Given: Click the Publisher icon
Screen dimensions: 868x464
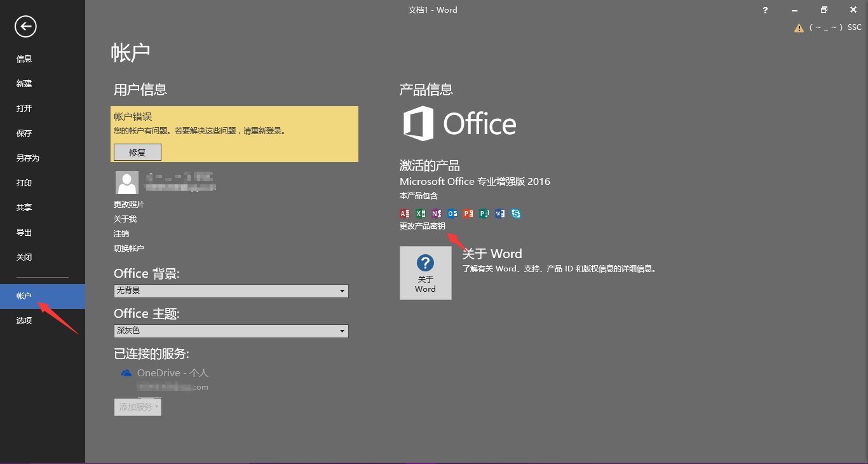Looking at the screenshot, I should pos(484,214).
